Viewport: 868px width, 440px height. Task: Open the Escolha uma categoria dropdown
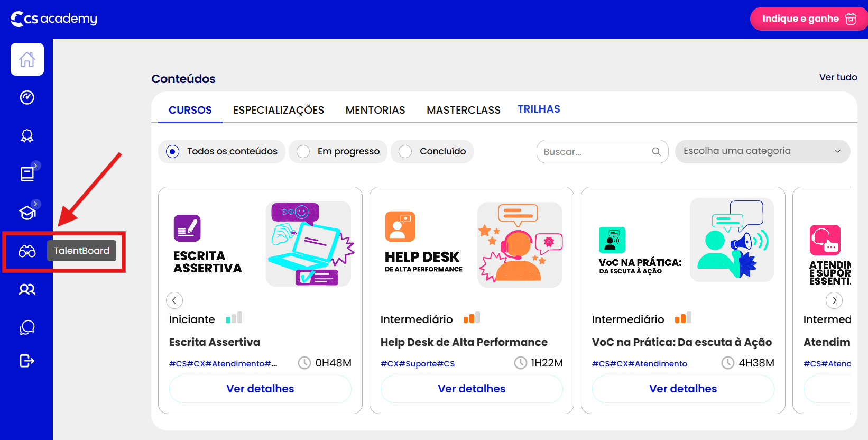point(762,151)
